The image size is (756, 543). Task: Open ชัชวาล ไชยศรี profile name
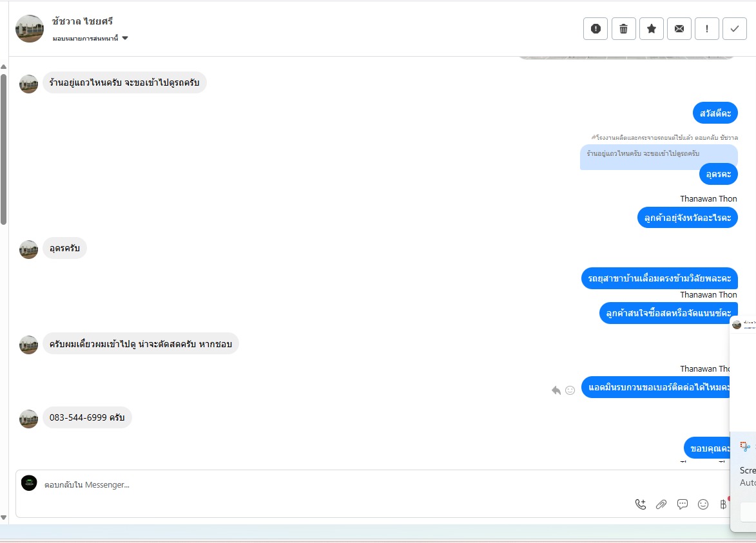(x=82, y=21)
